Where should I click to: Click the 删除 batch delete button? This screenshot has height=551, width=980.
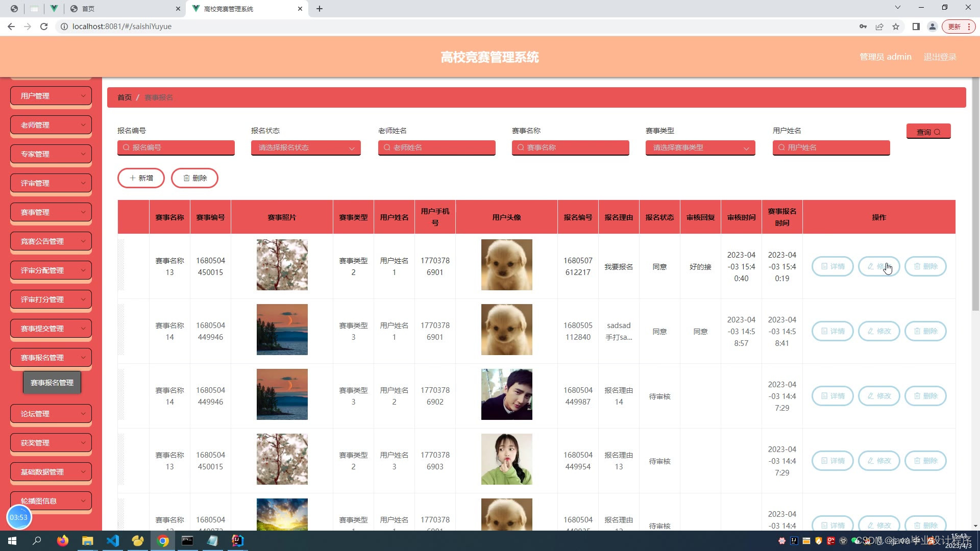coord(194,178)
